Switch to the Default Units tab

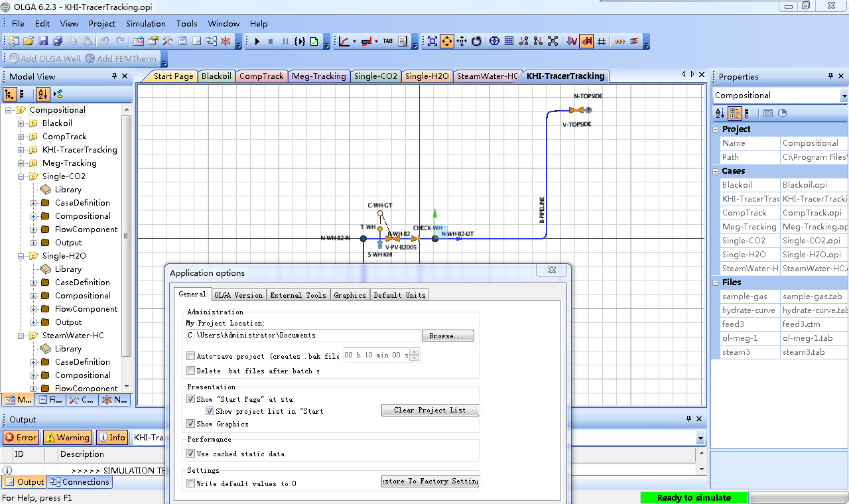pos(399,295)
